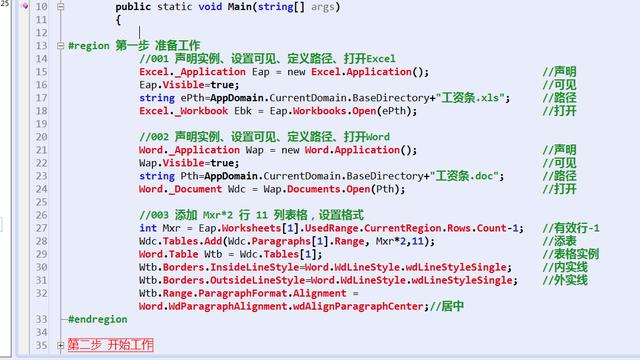Click the //外实线 comment
Image resolution: width=640 pixels, height=360 pixels.
click(x=565, y=280)
